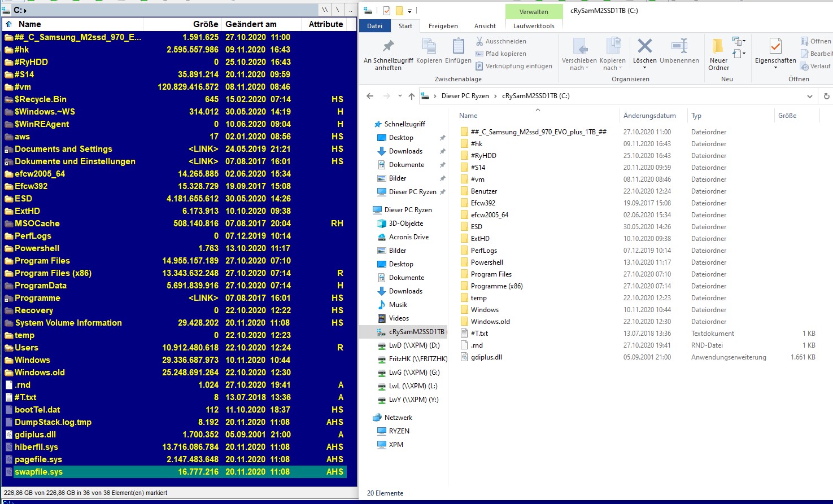Select hiberfil.sys in the left pane
Image resolution: width=833 pixels, height=504 pixels.
point(175,447)
